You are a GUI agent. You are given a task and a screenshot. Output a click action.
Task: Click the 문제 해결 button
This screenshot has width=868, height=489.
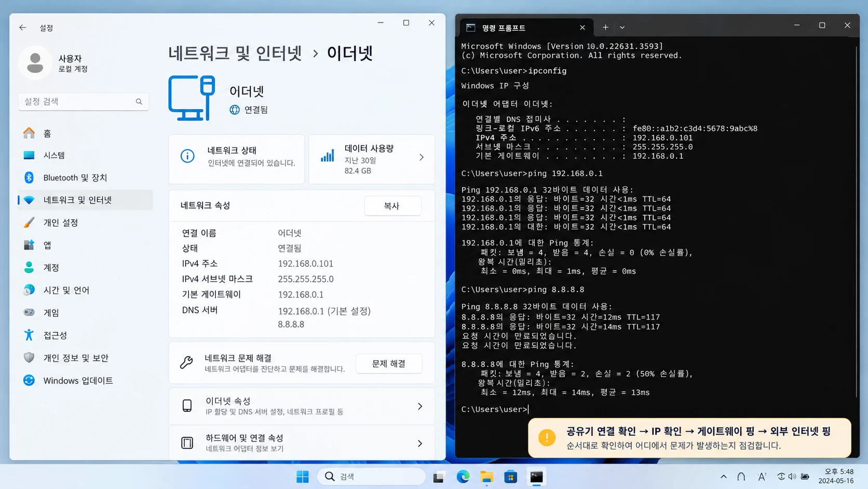(x=388, y=364)
